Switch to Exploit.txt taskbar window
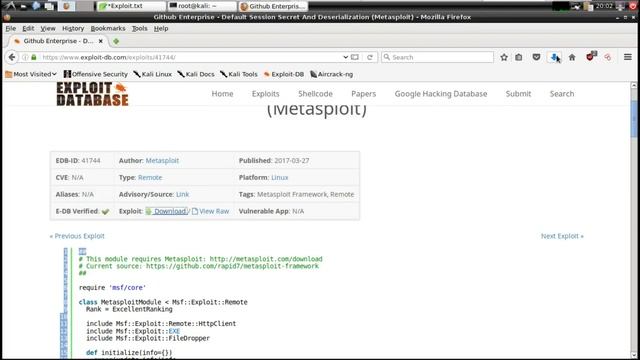Screen dimensions: 640x360 pyautogui.click(x=131, y=6)
